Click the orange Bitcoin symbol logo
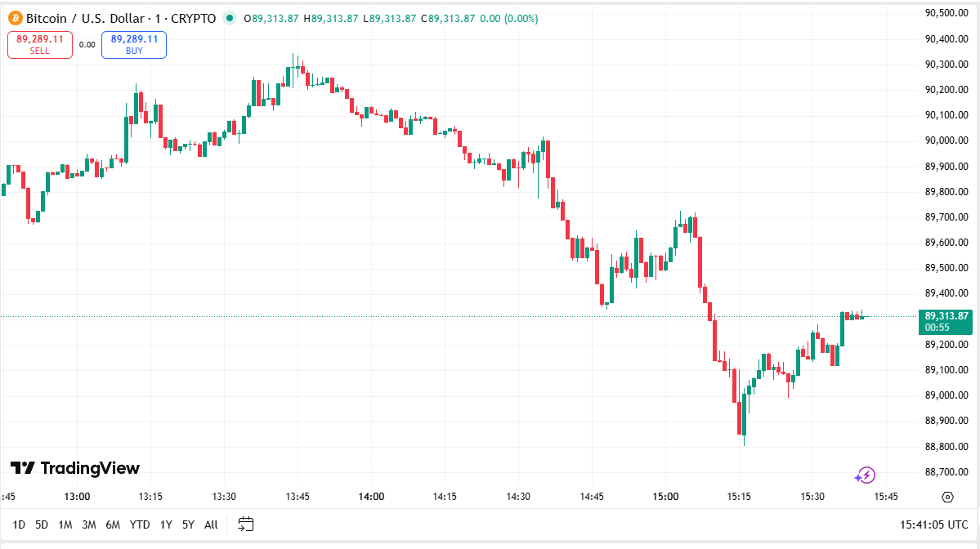The height and width of the screenshot is (549, 980). point(15,18)
